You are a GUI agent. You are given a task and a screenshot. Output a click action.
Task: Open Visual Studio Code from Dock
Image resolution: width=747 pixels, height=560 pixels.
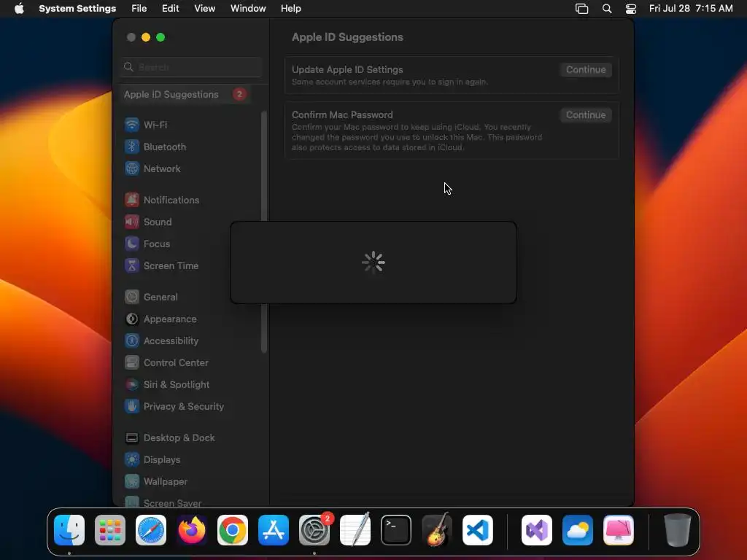478,530
